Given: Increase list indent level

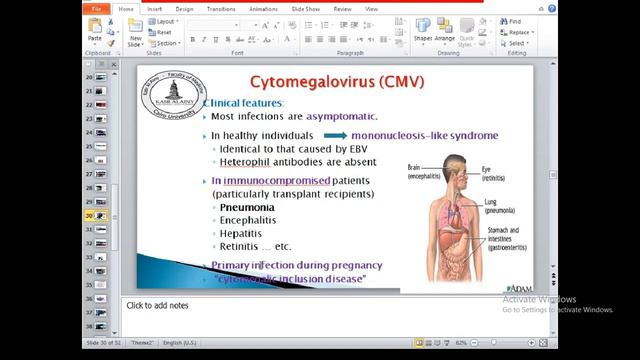Looking at the screenshot, I should point(354,25).
